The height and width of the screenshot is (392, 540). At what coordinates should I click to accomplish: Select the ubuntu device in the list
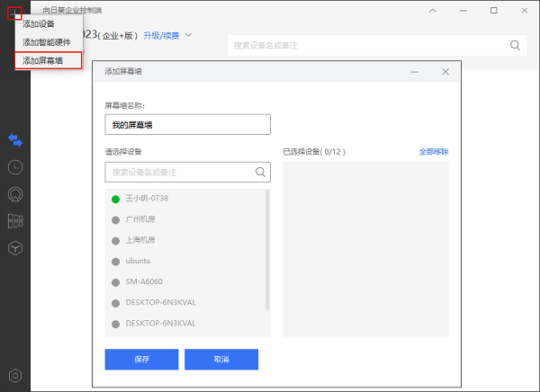click(139, 261)
